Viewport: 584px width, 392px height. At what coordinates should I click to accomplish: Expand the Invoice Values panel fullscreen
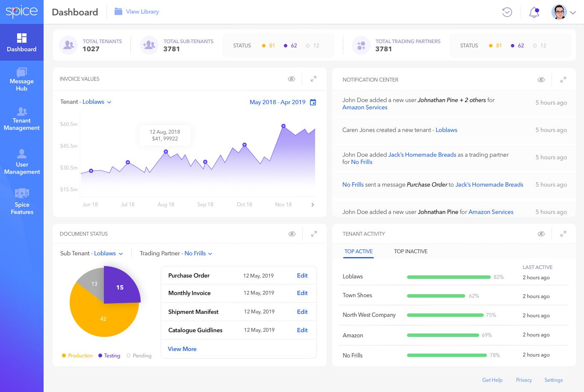[x=313, y=79]
